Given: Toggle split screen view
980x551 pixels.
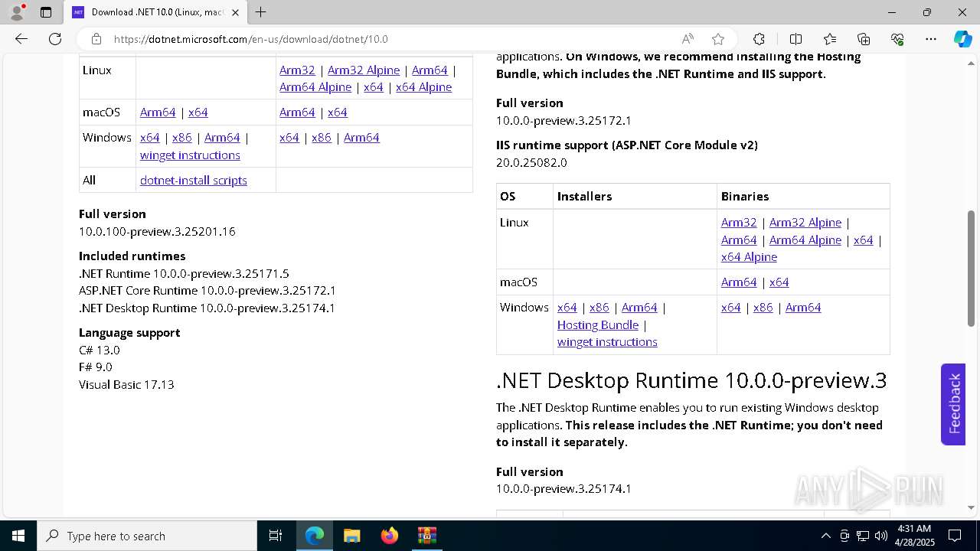Looking at the screenshot, I should (x=795, y=39).
